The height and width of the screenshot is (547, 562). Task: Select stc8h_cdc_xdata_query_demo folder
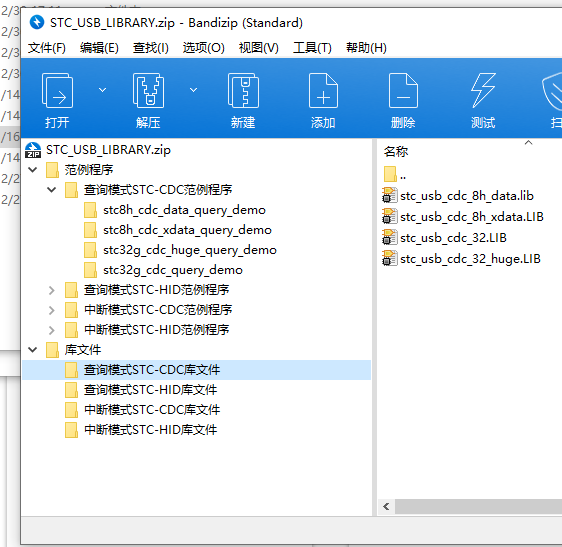point(187,230)
